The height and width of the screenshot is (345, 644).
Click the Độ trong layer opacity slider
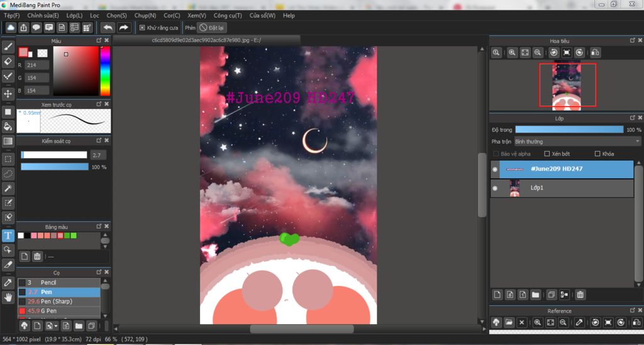[569, 130]
